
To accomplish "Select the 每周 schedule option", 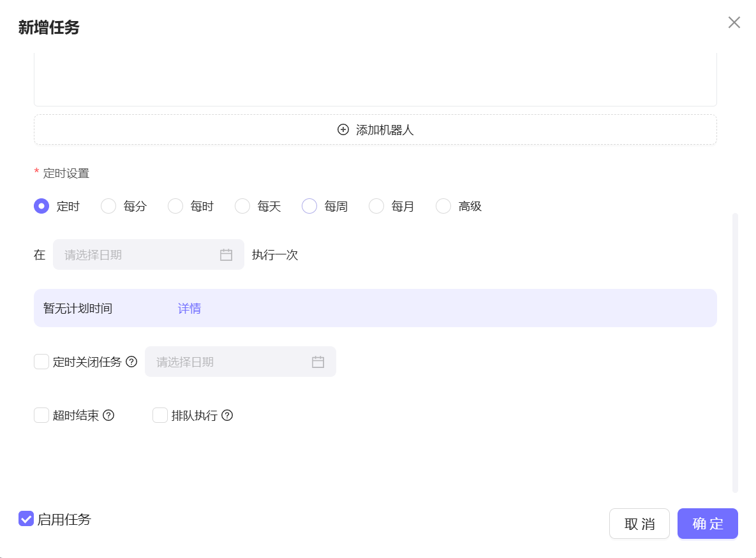I will pyautogui.click(x=309, y=206).
